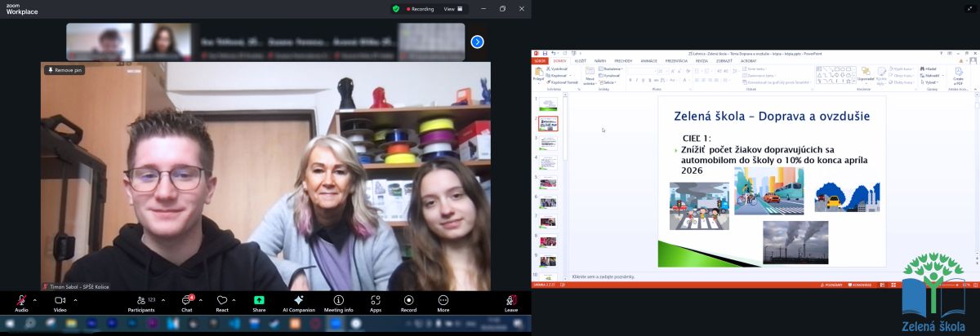The width and height of the screenshot is (980, 336).
Task: Expand the video settings arrow
Action: click(x=75, y=300)
